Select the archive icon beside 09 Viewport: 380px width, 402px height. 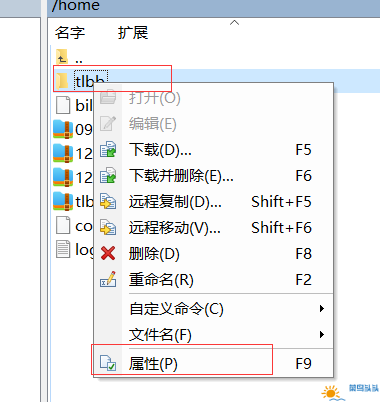pyautogui.click(x=63, y=129)
